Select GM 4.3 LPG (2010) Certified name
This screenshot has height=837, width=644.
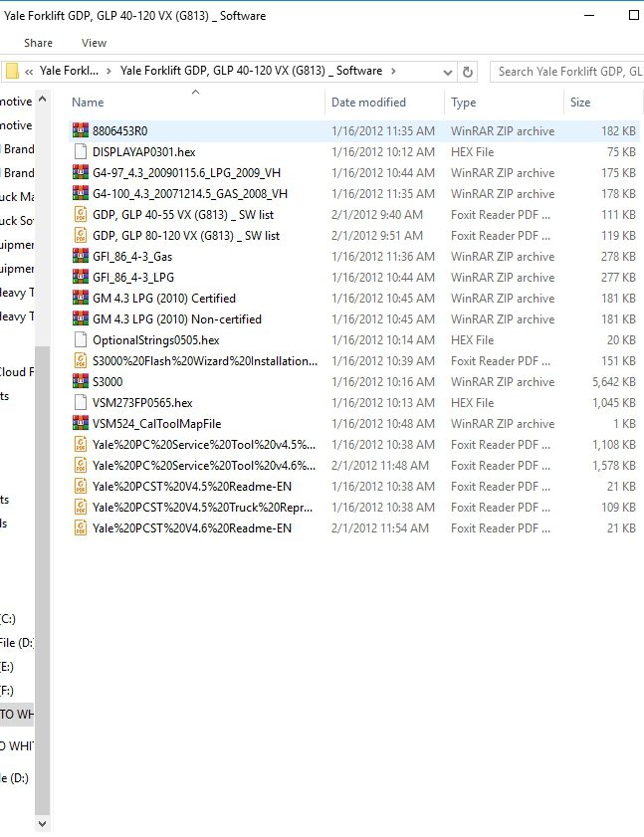[164, 298]
